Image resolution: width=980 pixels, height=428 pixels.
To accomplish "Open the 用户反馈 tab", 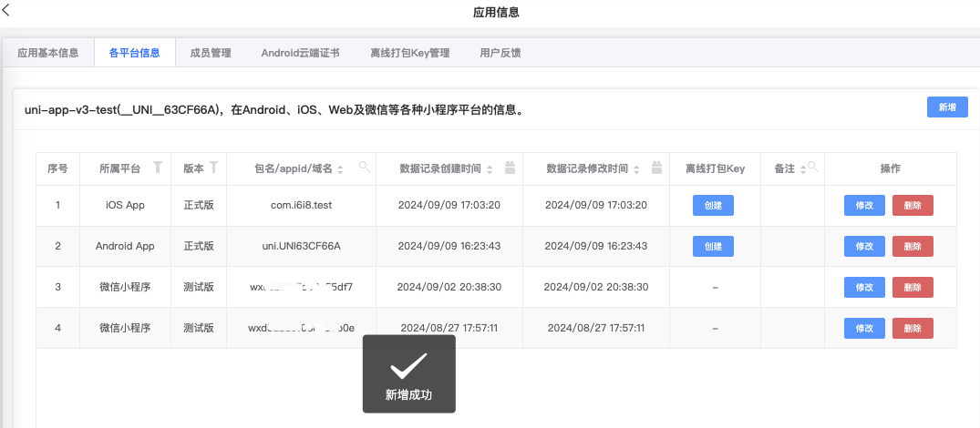I will 500,53.
